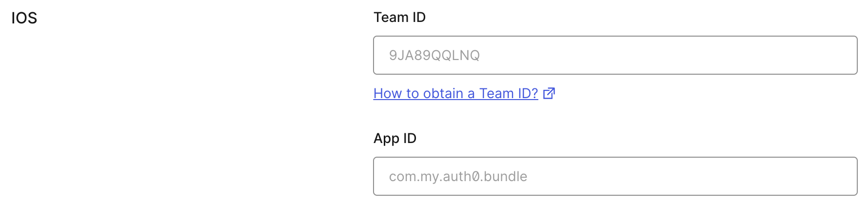
Task: Click the external link icon beside Team ID help
Action: coord(549,93)
